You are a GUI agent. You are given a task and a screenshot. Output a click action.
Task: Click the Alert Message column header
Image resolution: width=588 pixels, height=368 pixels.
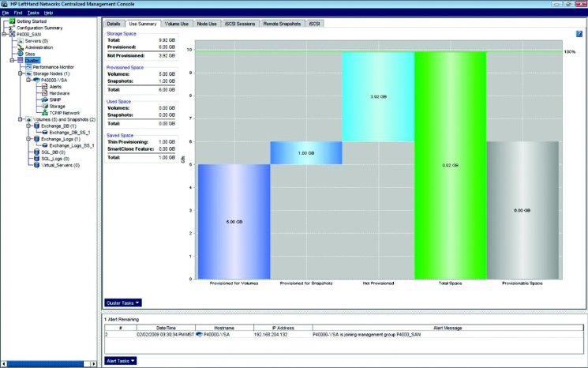click(448, 328)
